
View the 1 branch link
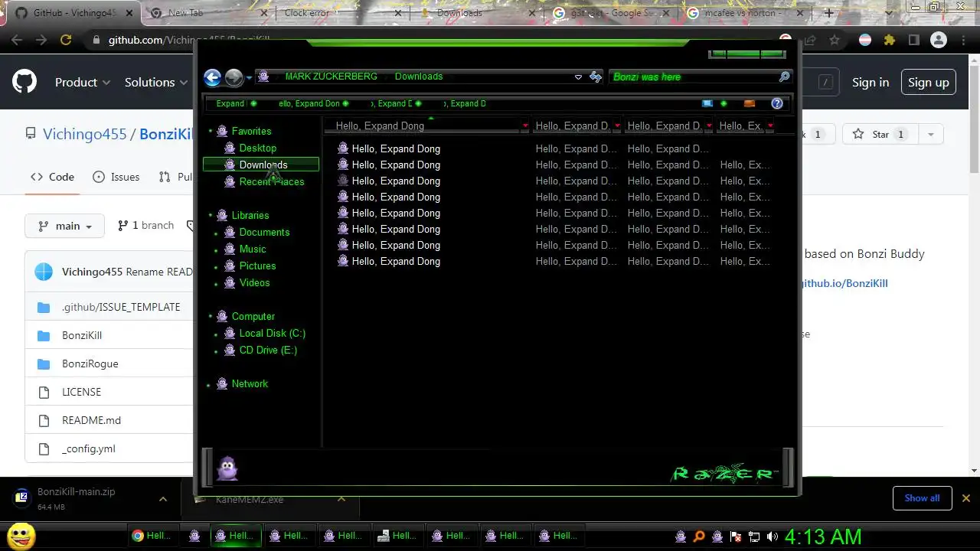(145, 225)
